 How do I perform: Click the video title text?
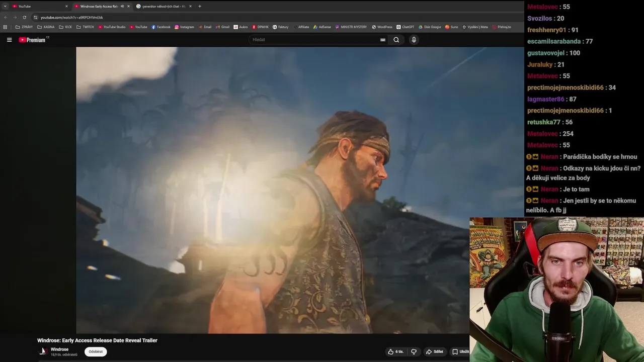coord(97,340)
